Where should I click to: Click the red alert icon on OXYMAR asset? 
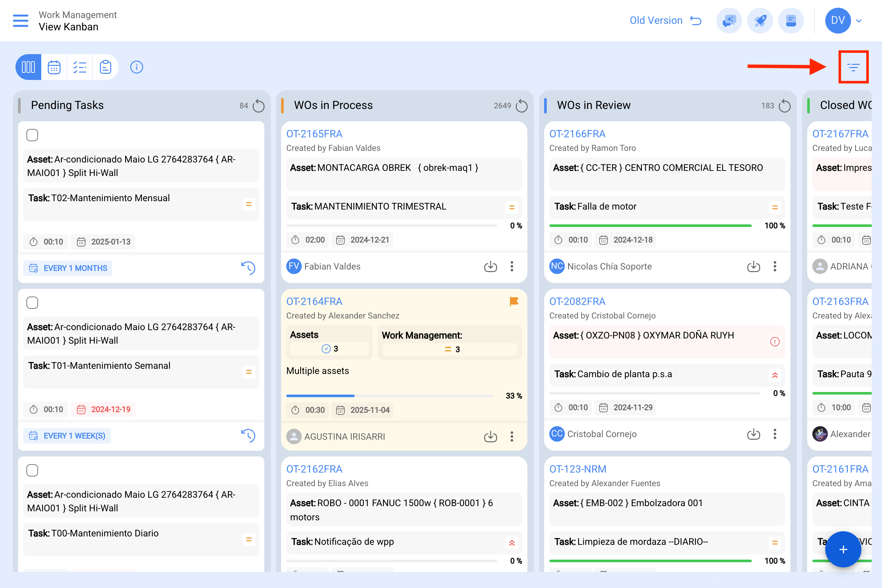click(775, 342)
